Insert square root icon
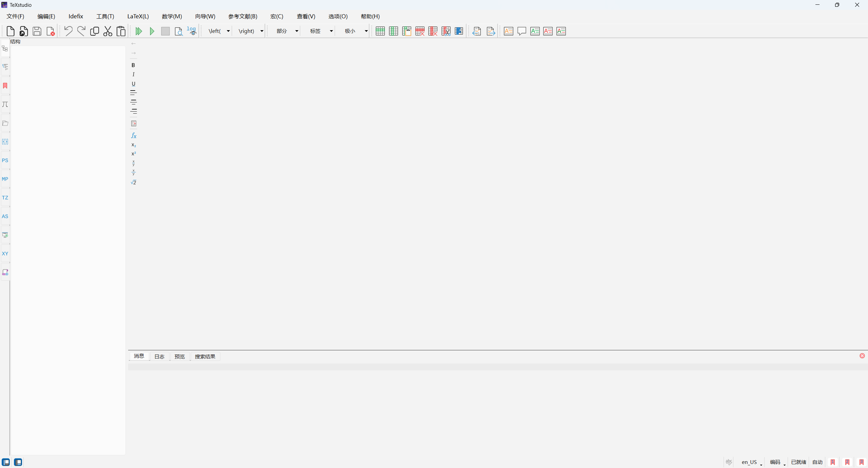 134,182
